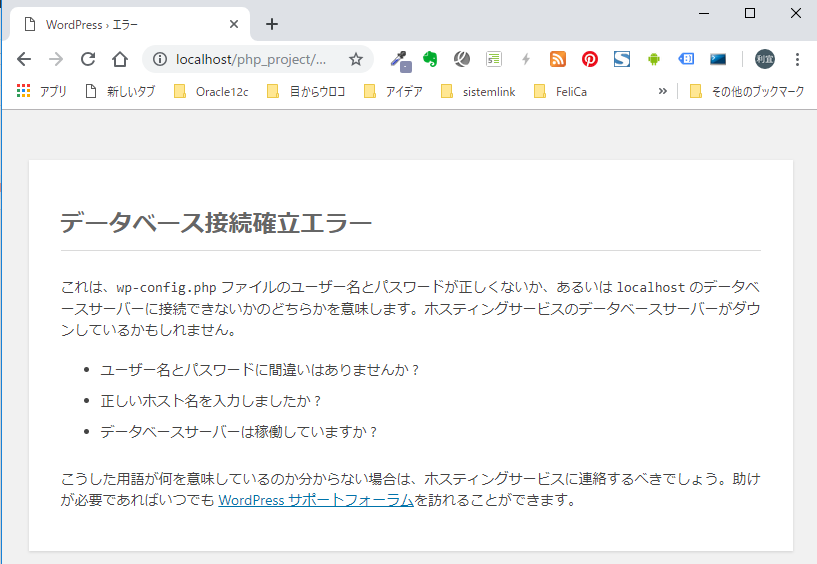Open the Oracle12c bookmark folder
Image resolution: width=817 pixels, height=564 pixels.
211,92
